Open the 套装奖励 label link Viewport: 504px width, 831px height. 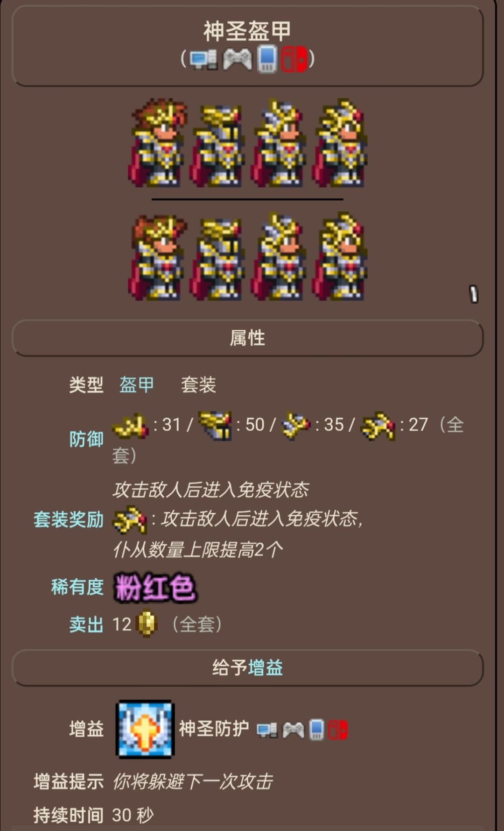69,520
